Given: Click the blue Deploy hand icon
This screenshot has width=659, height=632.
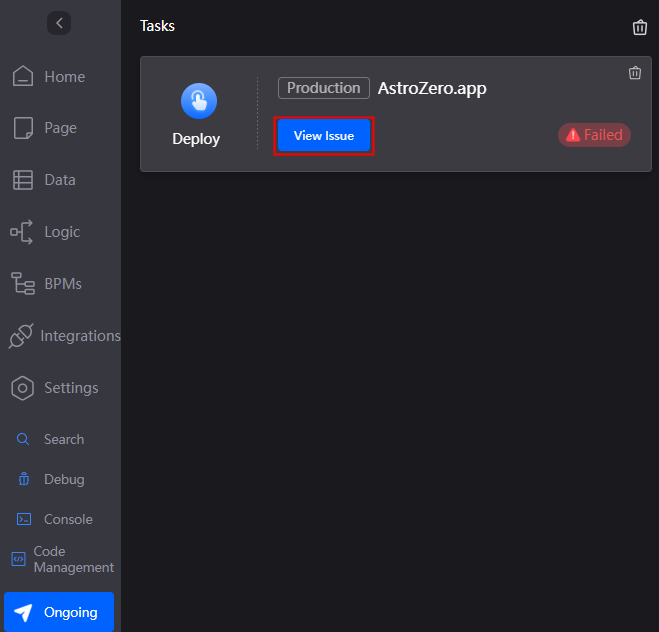Looking at the screenshot, I should (199, 101).
